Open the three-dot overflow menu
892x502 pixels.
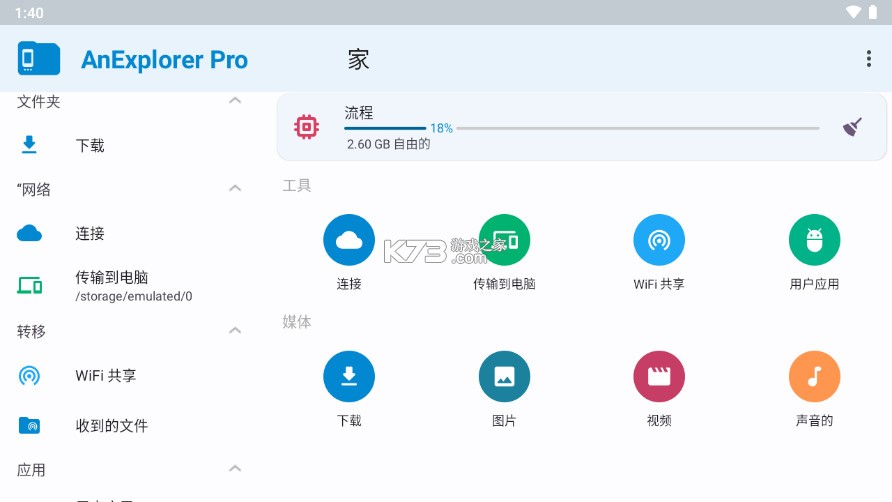(x=868, y=59)
